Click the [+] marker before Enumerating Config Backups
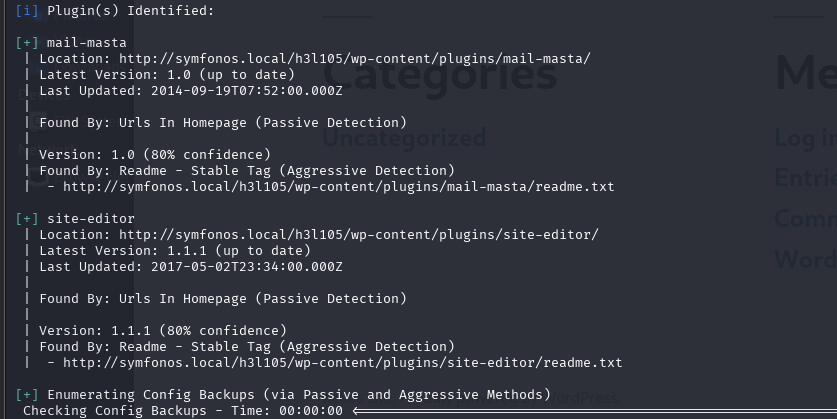Viewport: 837px width, 419px height. click(x=27, y=395)
